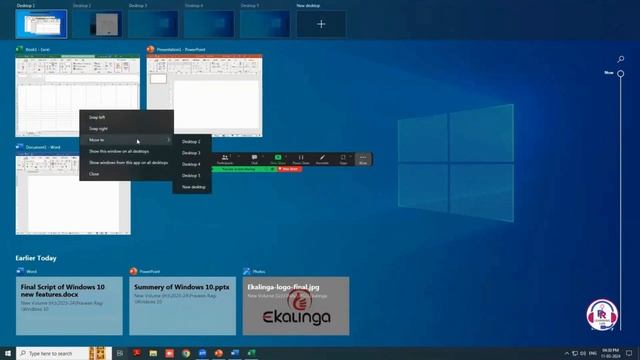This screenshot has width=640, height=360.
Task: Open Adobe Acrobat from the taskbar
Action: (x=136, y=353)
